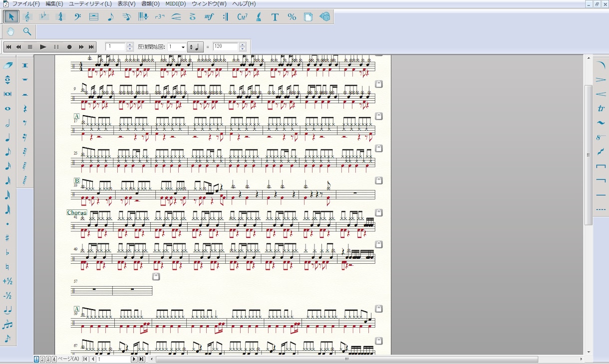The image size is (609, 364).
Task: Toggle the lock icon on measure 9 system
Action: [x=379, y=84]
